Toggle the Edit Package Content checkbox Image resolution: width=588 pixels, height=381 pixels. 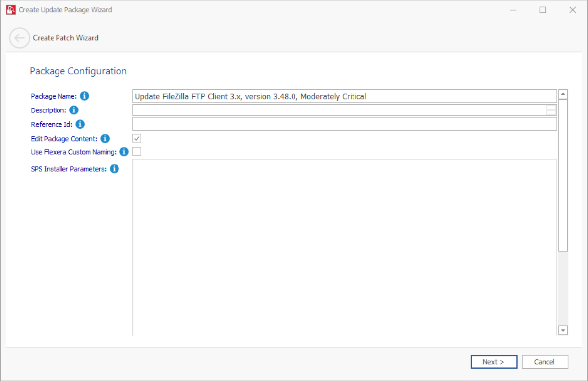click(137, 139)
